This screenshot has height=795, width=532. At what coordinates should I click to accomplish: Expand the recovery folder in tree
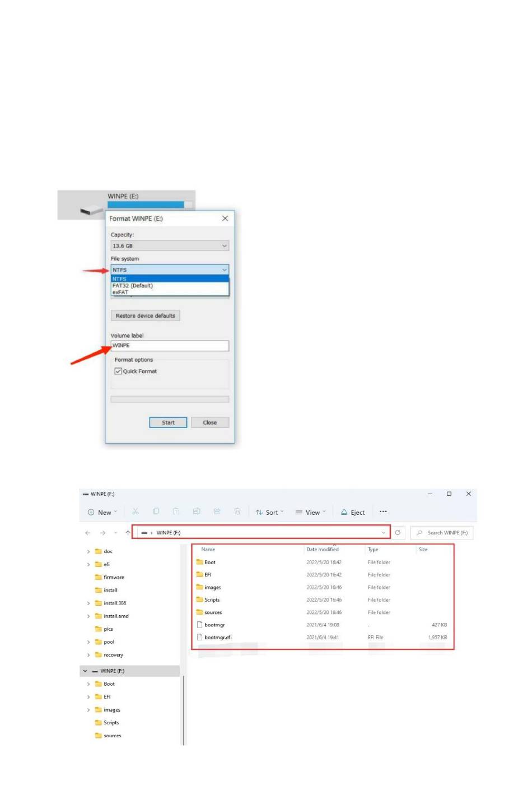click(88, 655)
